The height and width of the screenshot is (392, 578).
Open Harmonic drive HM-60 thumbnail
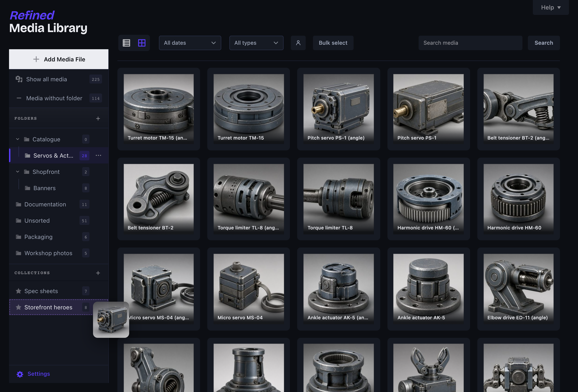coord(518,199)
